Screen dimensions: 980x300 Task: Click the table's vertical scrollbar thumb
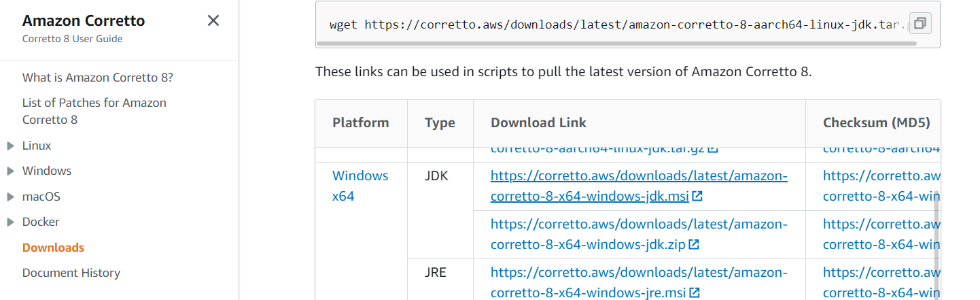938,245
